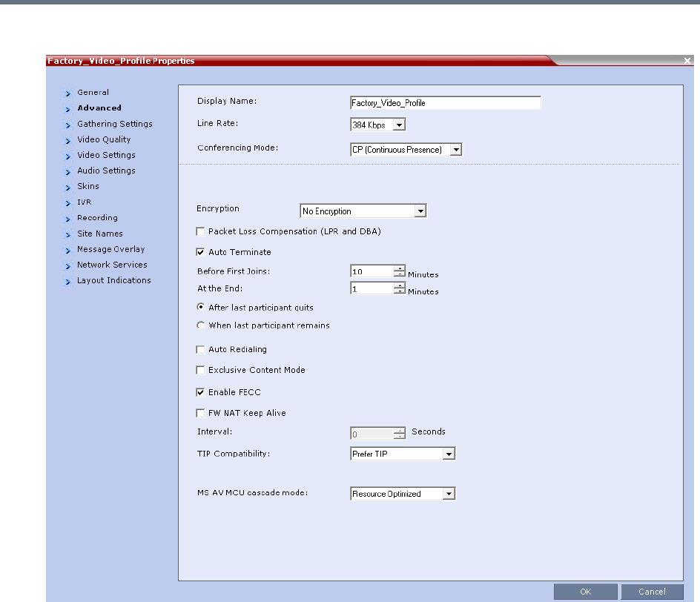Open the Network Services section
Screen dimensions: 700x602
(112, 265)
